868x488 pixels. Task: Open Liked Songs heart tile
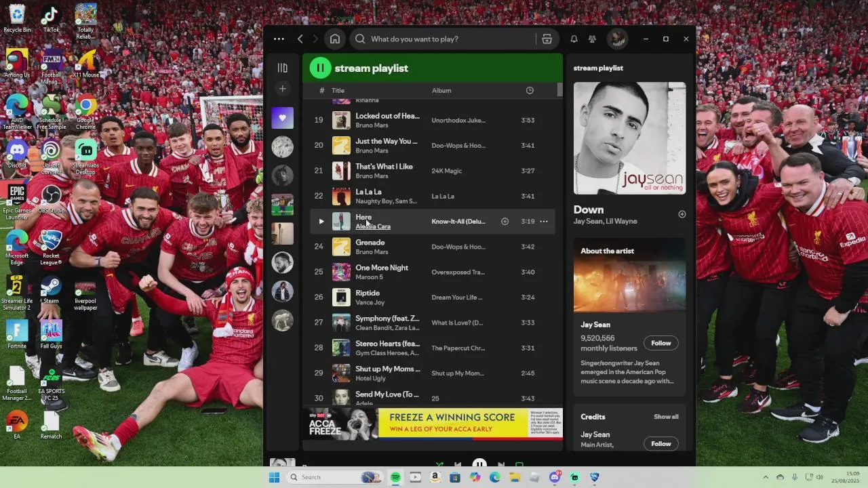(x=283, y=118)
